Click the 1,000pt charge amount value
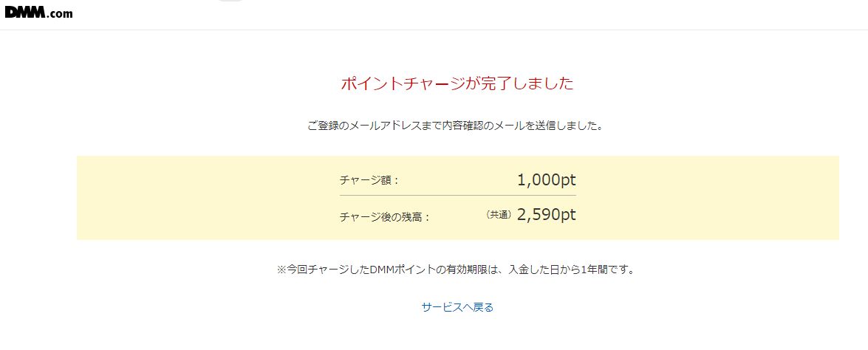The image size is (868, 350). [x=547, y=179]
